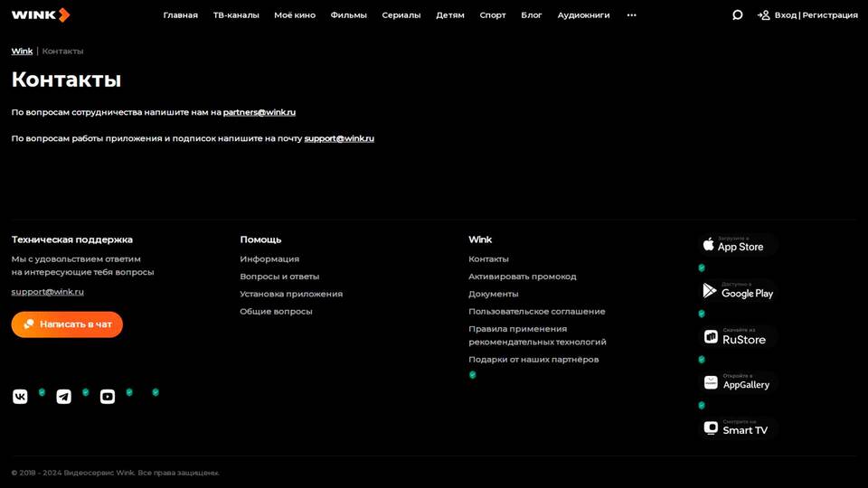Open Сериалы section
Image resolution: width=868 pixels, height=488 pixels.
pos(401,15)
